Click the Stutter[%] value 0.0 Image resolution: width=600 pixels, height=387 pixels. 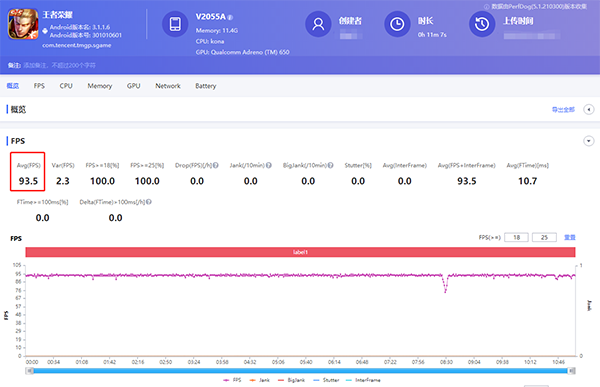(x=358, y=181)
